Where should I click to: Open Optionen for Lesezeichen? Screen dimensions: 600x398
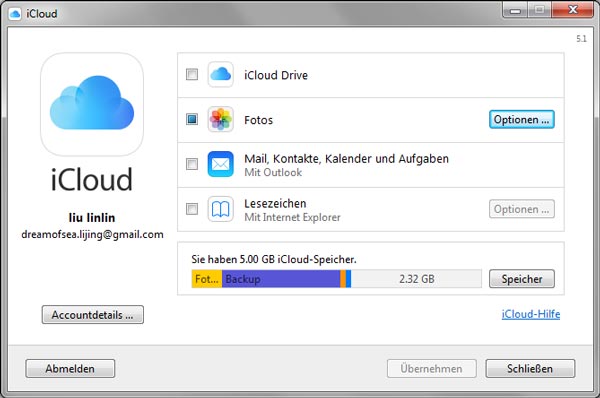(522, 209)
